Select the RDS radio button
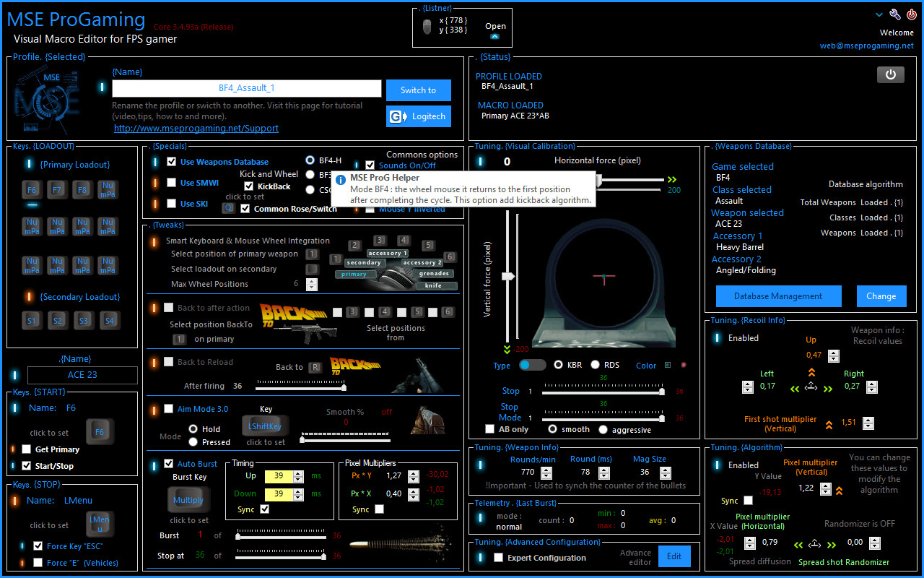This screenshot has width=924, height=578. (596, 365)
